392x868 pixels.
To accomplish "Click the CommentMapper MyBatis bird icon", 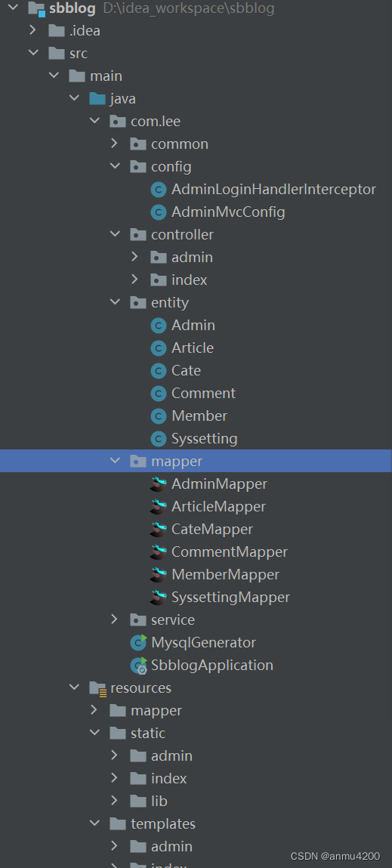I will tap(159, 552).
